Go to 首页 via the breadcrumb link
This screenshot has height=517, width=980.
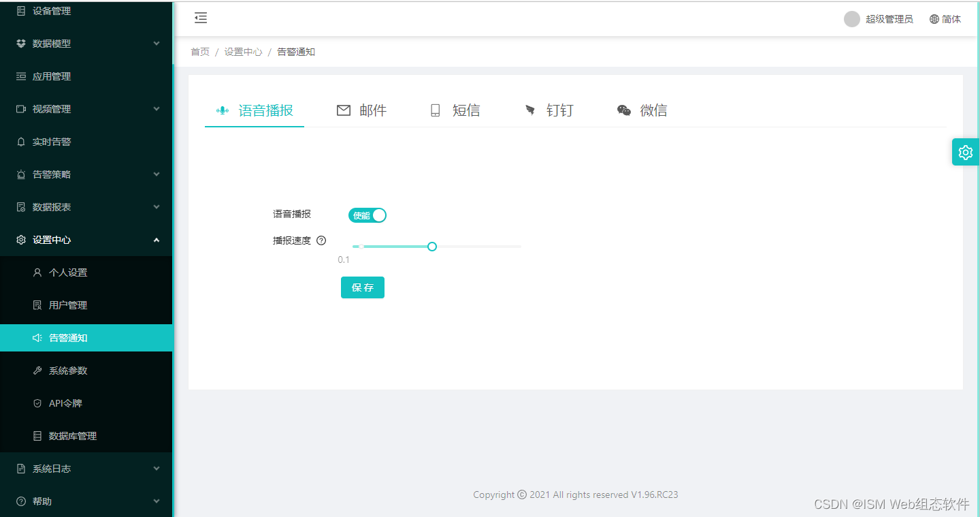(200, 51)
